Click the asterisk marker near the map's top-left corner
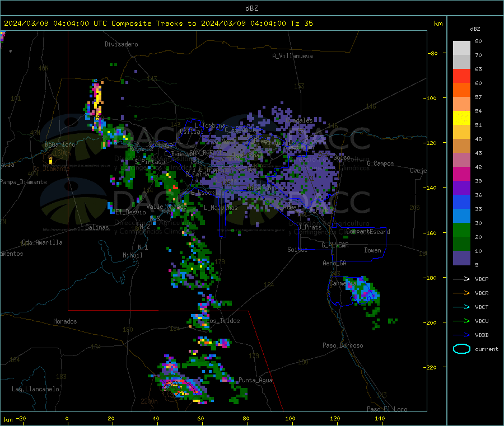The width and height of the screenshot is (504, 426). click(11, 52)
